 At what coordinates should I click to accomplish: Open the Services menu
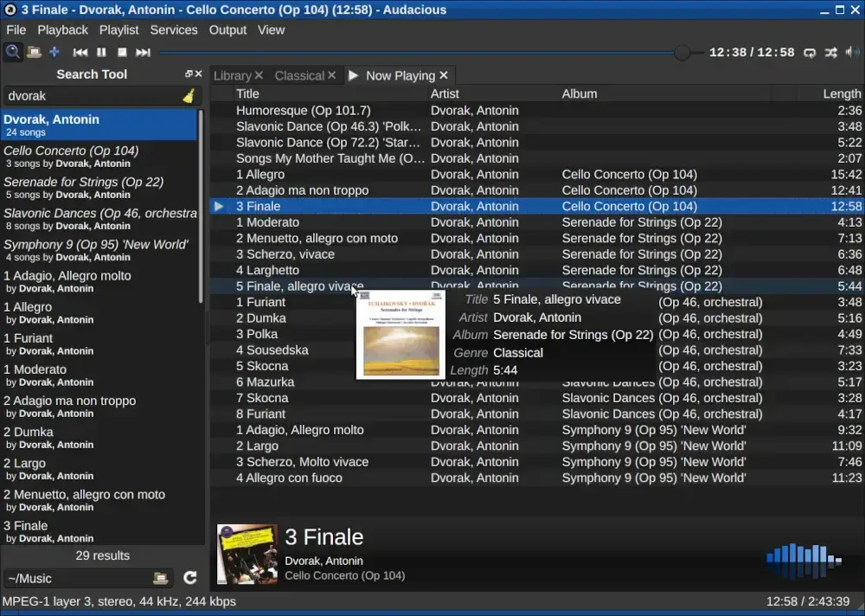(174, 29)
